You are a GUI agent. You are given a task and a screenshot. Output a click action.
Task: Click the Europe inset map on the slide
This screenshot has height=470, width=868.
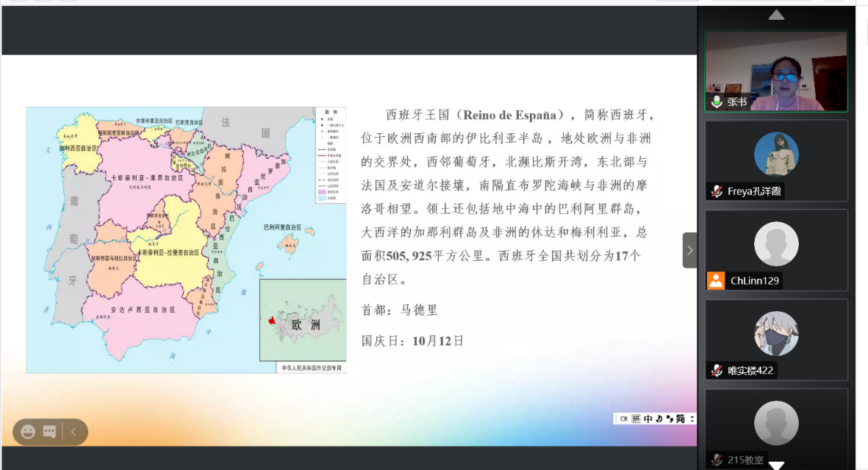[x=303, y=320]
